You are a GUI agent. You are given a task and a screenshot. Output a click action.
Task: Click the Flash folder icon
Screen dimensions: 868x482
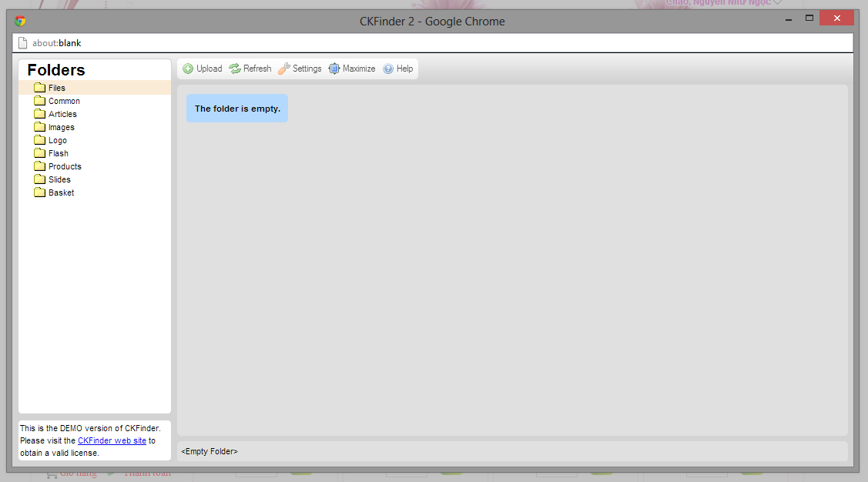pyautogui.click(x=39, y=152)
